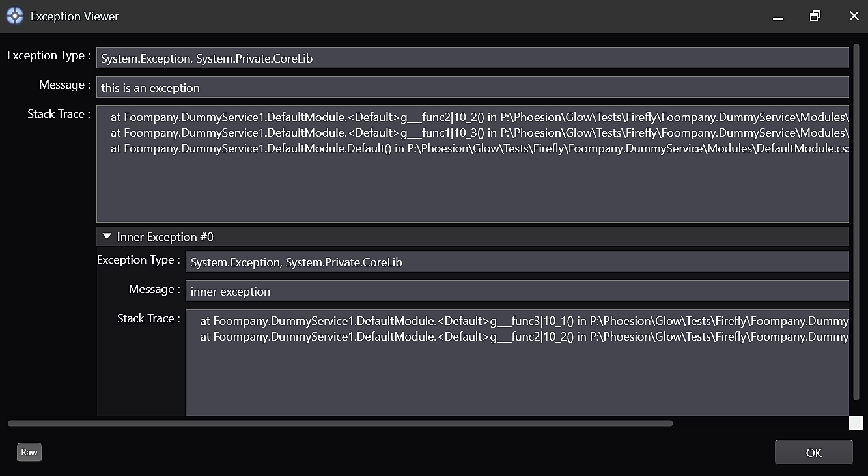
Task: Click the inner 'Message :' label
Action: (x=154, y=289)
